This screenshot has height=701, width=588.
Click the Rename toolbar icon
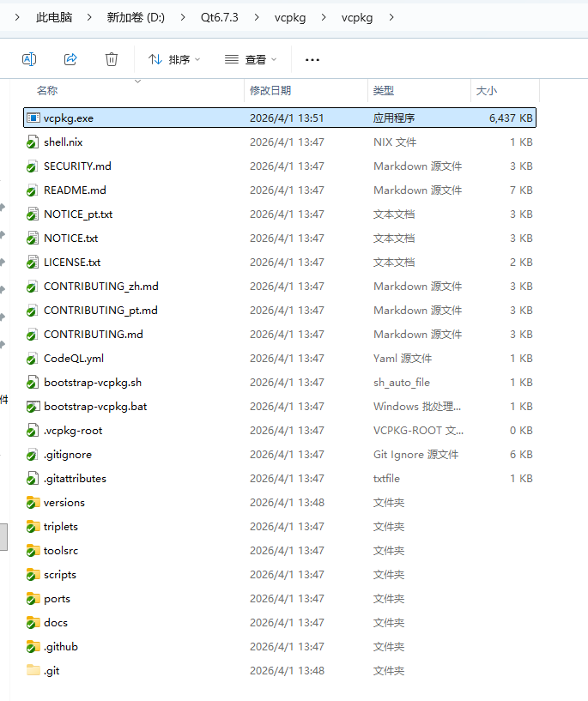click(x=29, y=59)
